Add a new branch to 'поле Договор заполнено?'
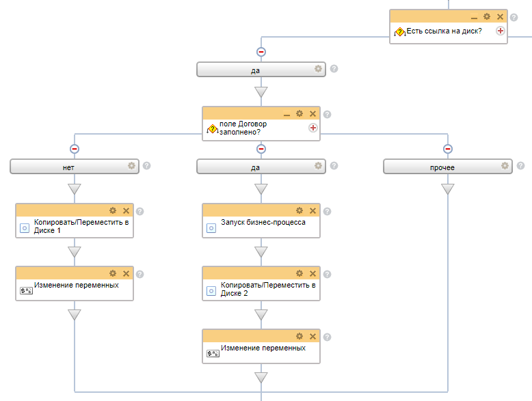532x401 pixels. coord(313,128)
